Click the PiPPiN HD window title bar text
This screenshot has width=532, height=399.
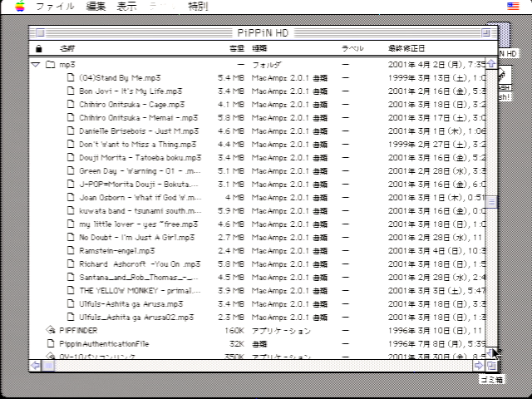coord(263,33)
